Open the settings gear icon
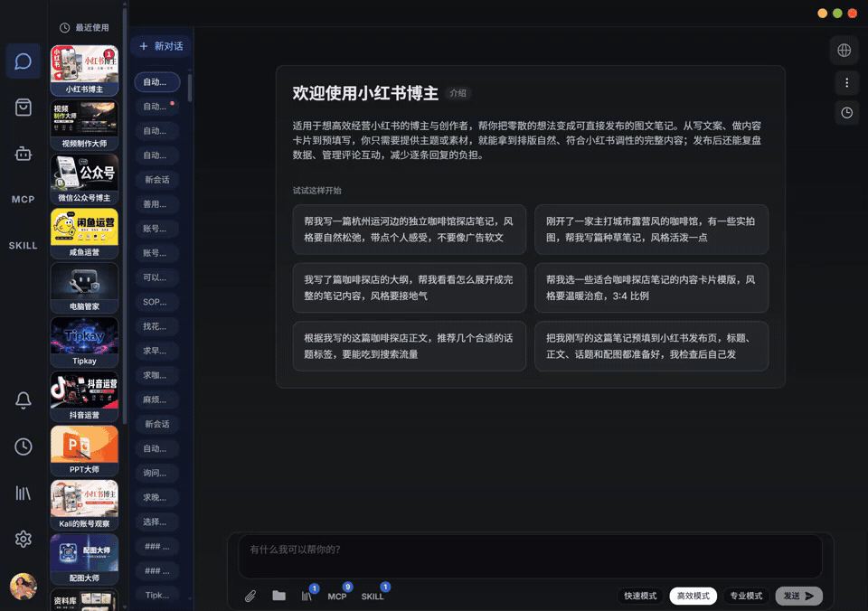 tap(24, 539)
